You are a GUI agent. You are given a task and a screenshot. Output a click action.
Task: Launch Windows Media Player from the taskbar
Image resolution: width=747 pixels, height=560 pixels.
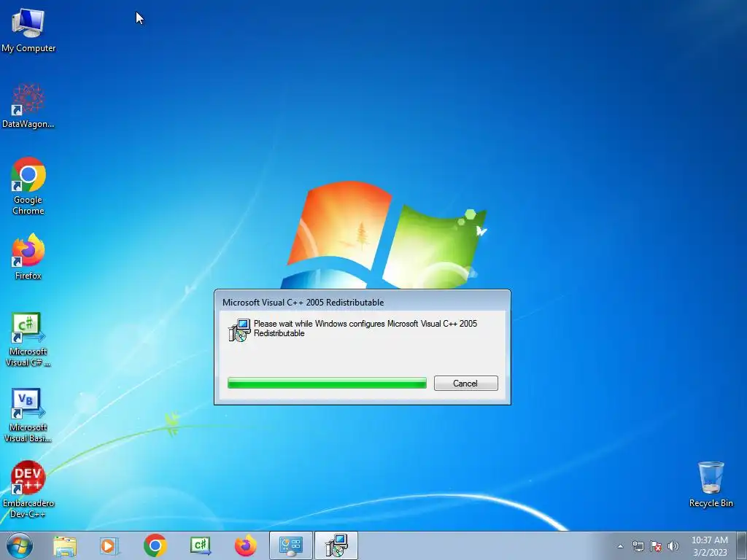(109, 545)
